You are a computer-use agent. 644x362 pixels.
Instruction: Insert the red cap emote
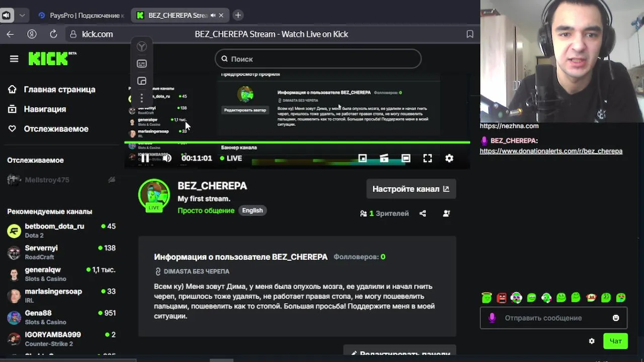click(x=591, y=298)
